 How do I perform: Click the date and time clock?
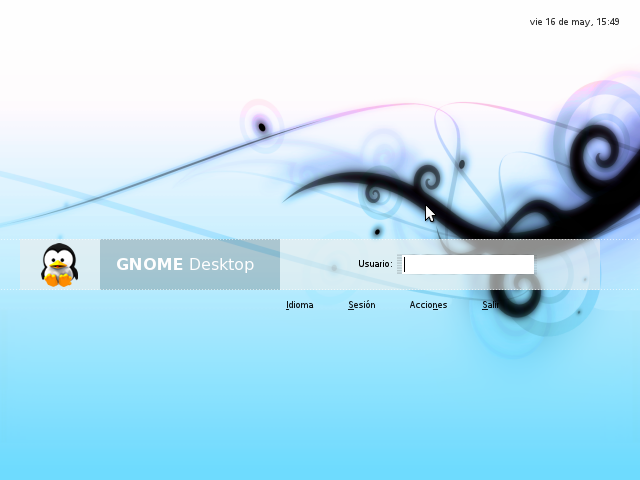point(574,22)
